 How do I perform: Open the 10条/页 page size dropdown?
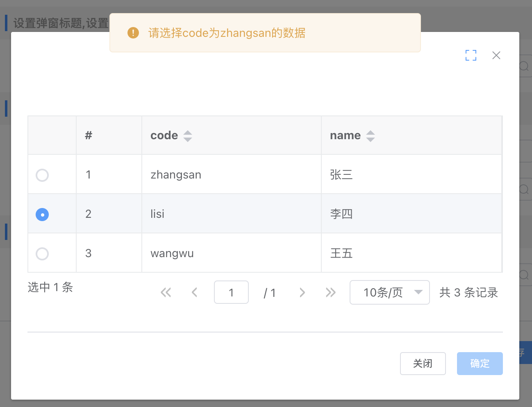[389, 292]
